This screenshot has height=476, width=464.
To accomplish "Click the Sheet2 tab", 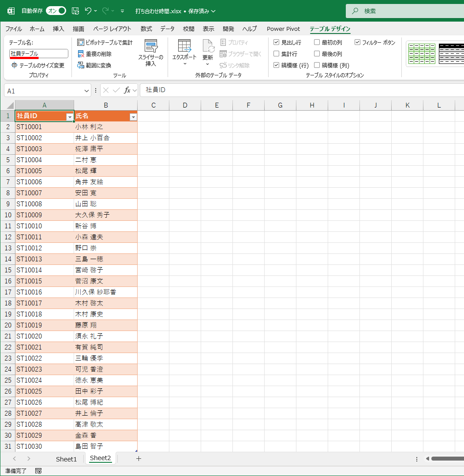I will [x=100, y=458].
